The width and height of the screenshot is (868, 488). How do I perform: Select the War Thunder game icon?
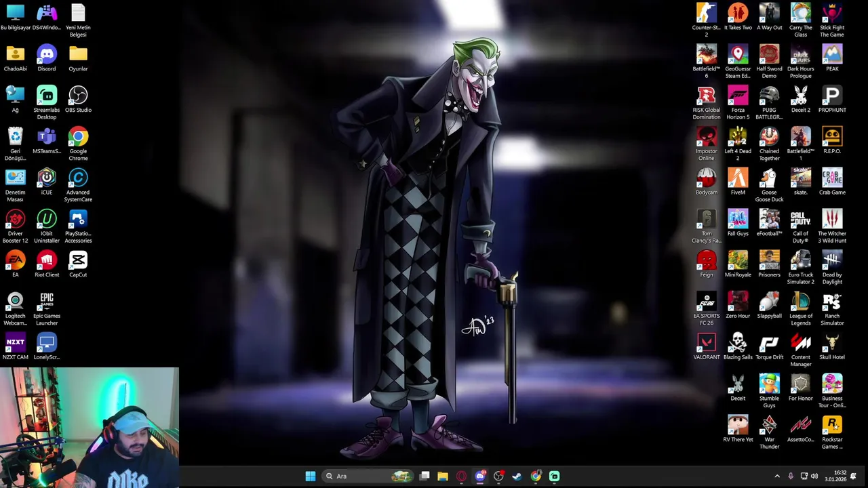coord(769,425)
